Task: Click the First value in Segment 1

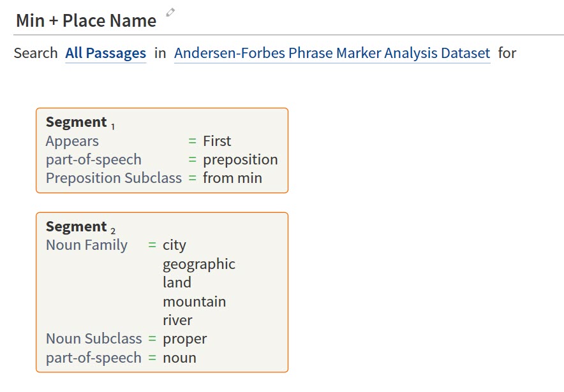Action: (217, 141)
